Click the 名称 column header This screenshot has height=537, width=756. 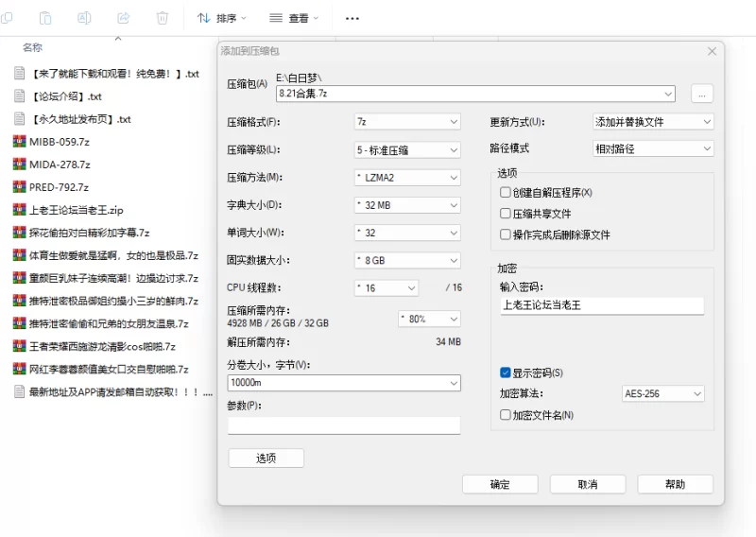pyautogui.click(x=32, y=47)
